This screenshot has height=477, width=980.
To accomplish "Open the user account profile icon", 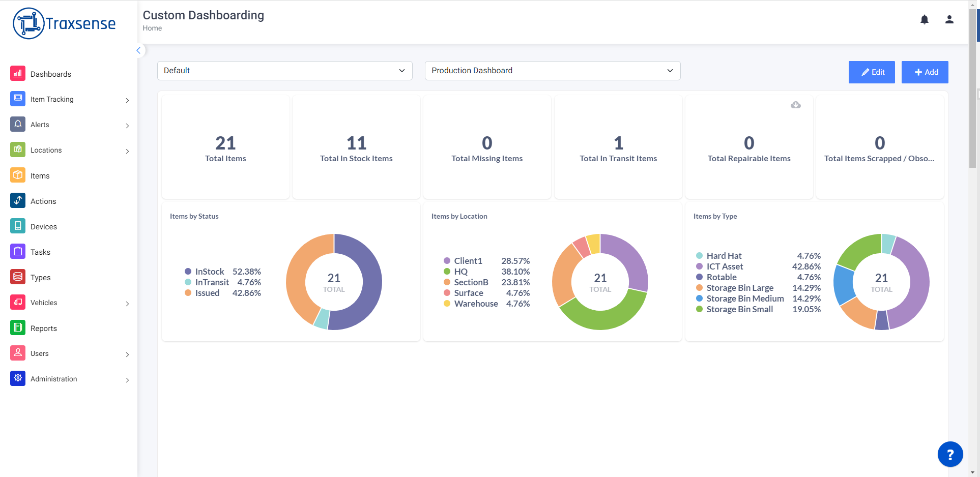I will coord(949,19).
